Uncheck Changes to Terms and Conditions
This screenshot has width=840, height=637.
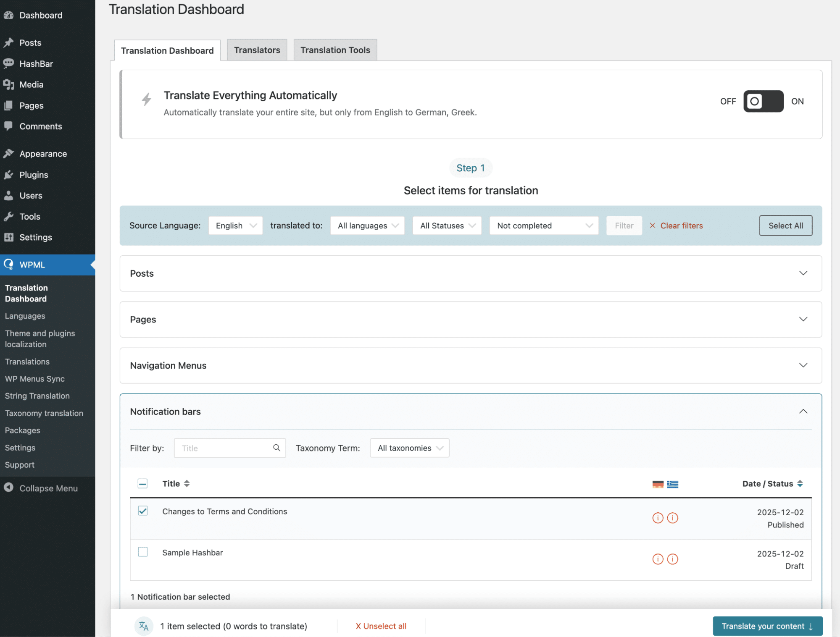143,511
